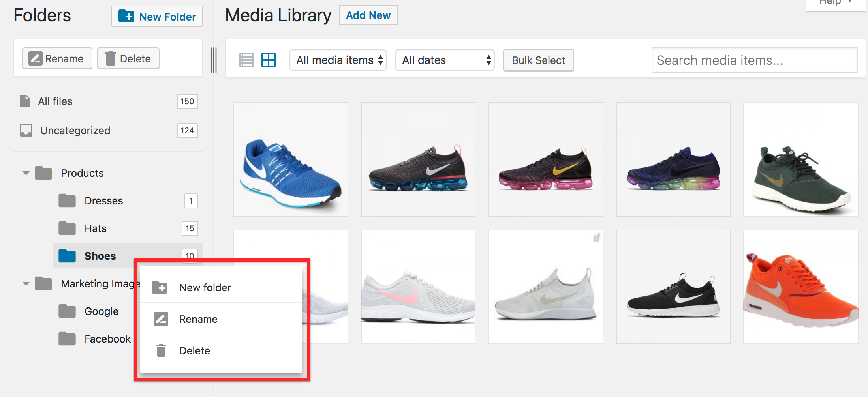Switch to list view icon
This screenshot has height=397, width=868.
click(246, 60)
